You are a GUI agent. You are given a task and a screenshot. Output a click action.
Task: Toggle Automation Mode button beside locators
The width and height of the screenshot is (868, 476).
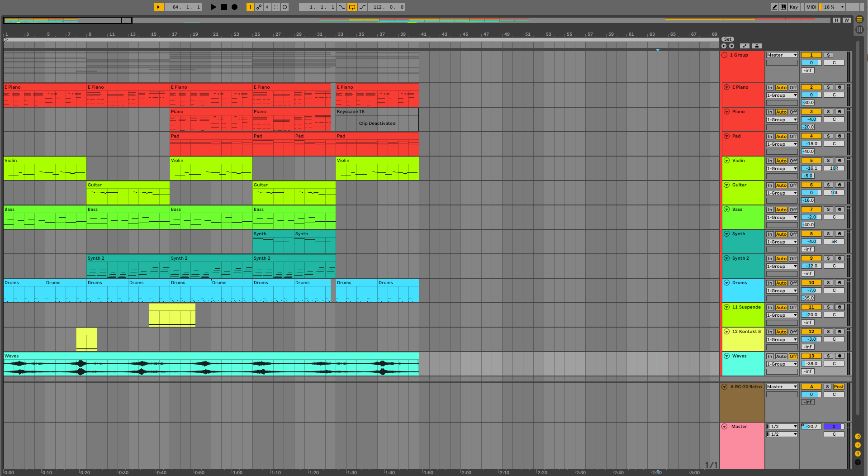[x=745, y=46]
